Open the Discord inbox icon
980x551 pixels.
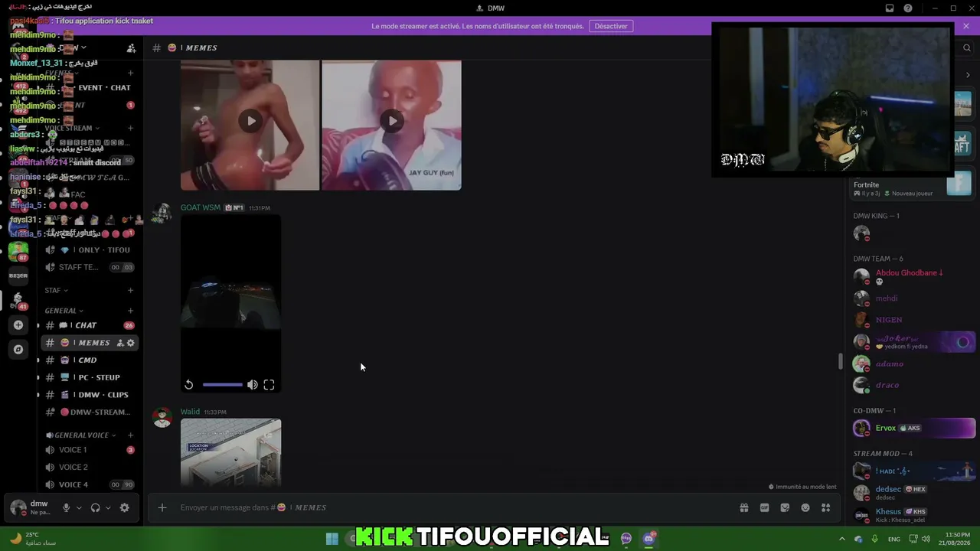click(x=890, y=8)
